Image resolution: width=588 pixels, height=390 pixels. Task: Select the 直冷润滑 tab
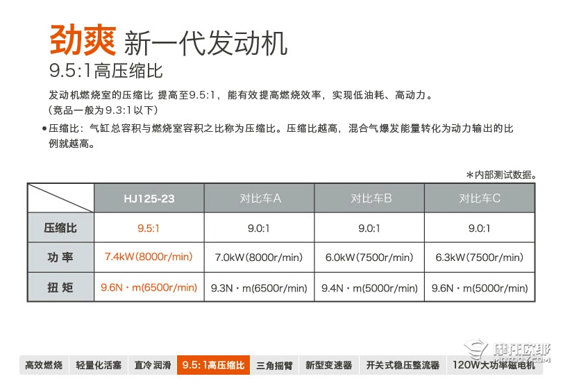coord(152,365)
